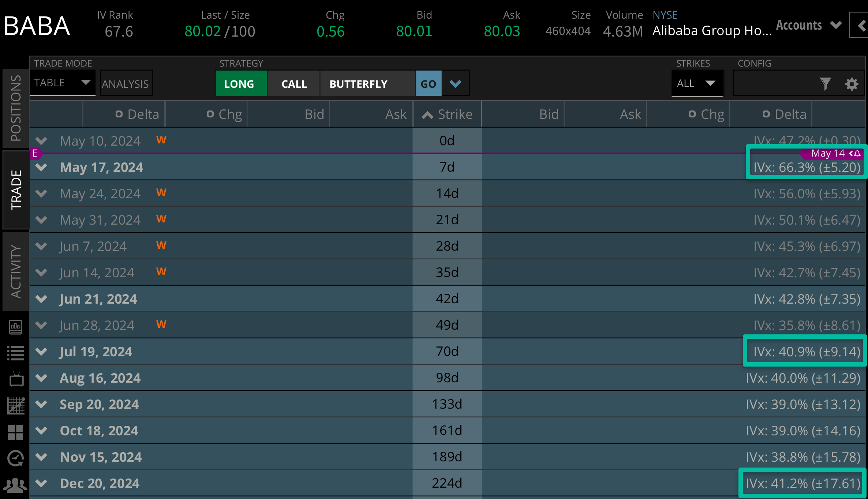Open the TV live feed icon
868x499 pixels.
(16, 379)
